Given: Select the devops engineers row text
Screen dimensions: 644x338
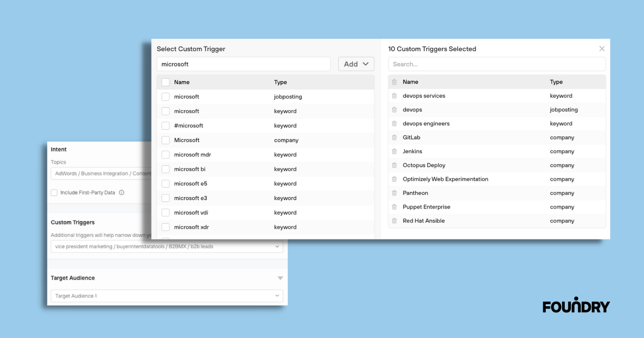Looking at the screenshot, I should (x=426, y=124).
